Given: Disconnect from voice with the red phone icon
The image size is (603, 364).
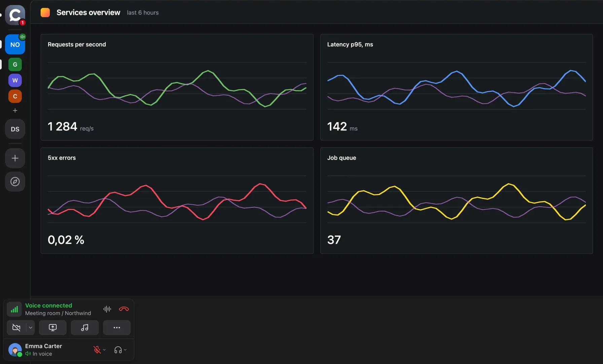Looking at the screenshot, I should (x=124, y=309).
